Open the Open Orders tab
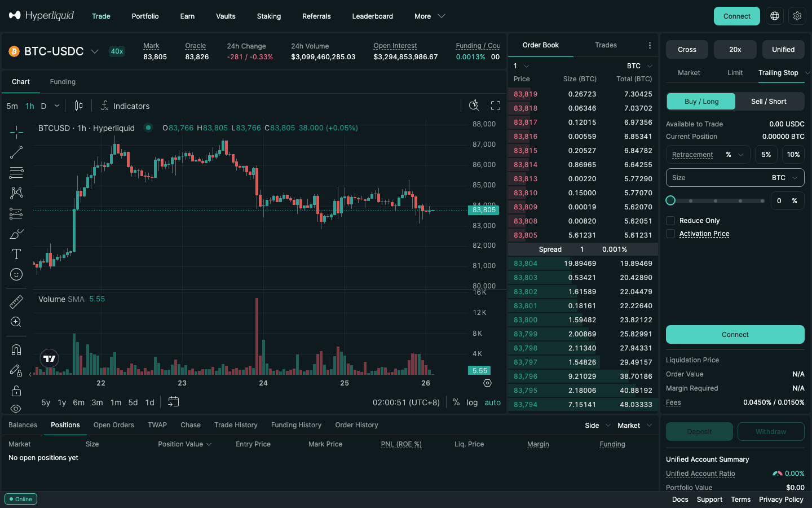Image resolution: width=812 pixels, height=508 pixels. [114, 425]
